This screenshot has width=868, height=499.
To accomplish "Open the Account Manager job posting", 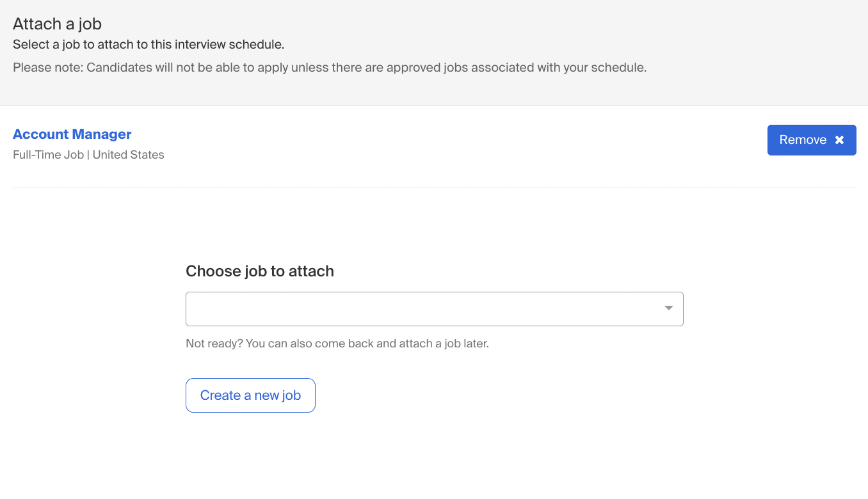I will click(x=72, y=134).
